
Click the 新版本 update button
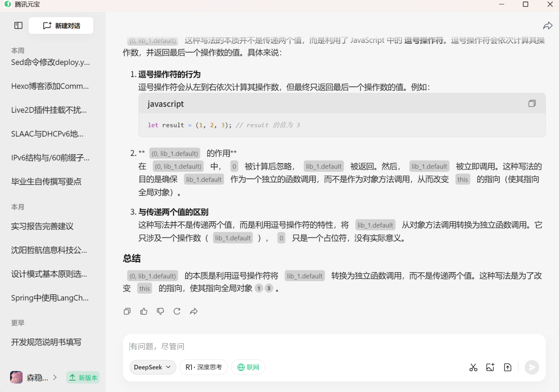[83, 377]
